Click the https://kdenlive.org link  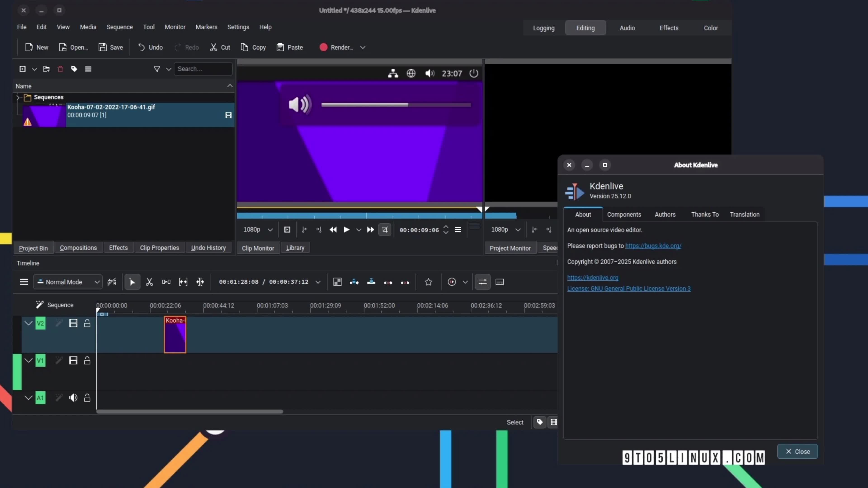[x=593, y=277]
